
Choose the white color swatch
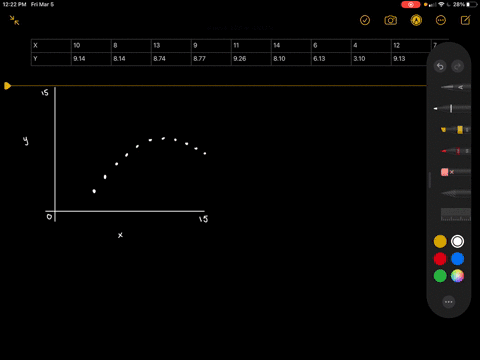457,241
